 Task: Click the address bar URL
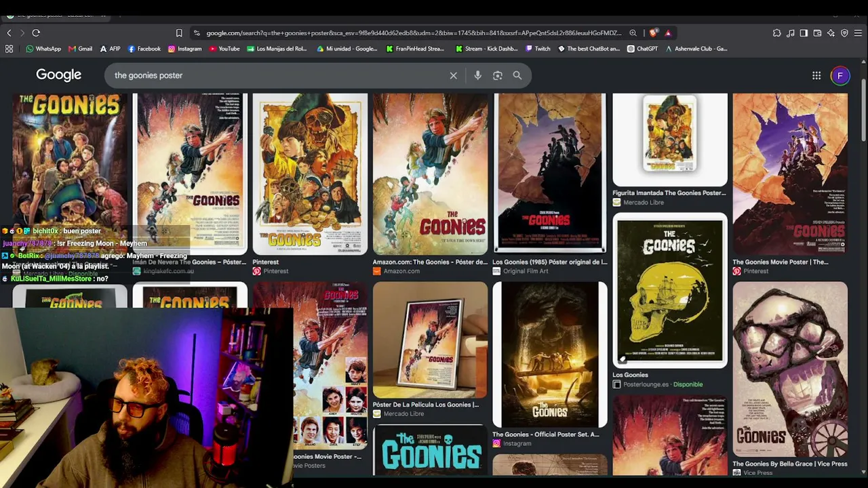coord(414,33)
